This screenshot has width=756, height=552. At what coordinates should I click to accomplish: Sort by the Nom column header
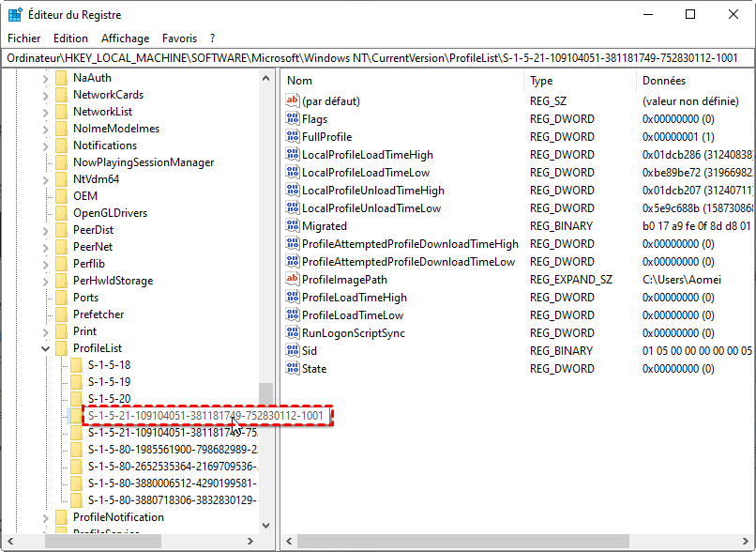300,81
